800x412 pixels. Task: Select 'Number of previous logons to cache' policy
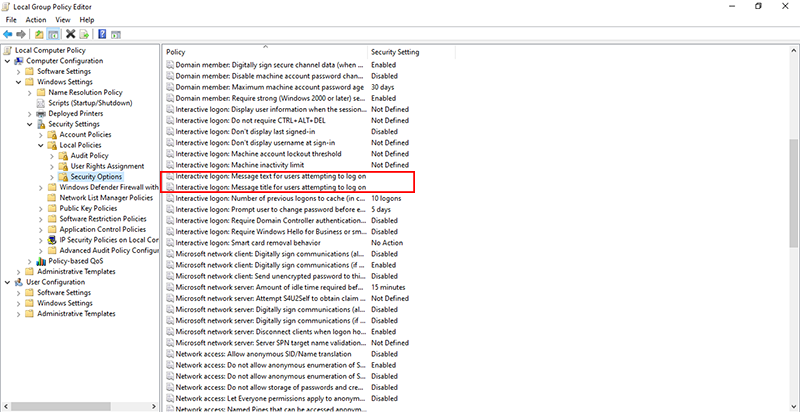click(x=271, y=198)
